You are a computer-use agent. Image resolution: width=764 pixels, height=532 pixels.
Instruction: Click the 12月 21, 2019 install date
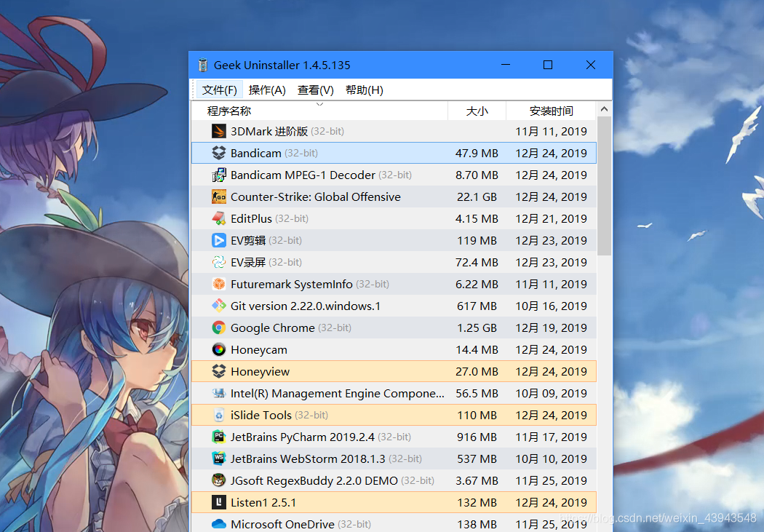[551, 218]
